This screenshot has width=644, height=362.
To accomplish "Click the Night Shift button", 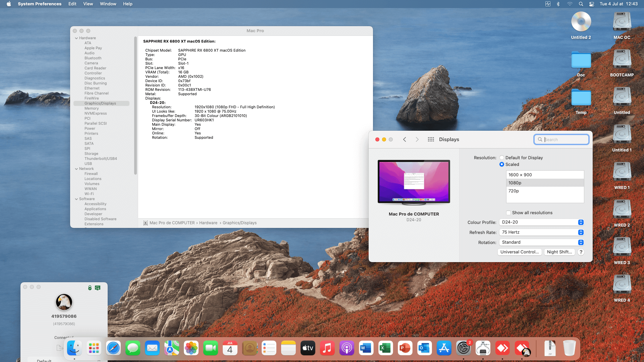I will (559, 252).
